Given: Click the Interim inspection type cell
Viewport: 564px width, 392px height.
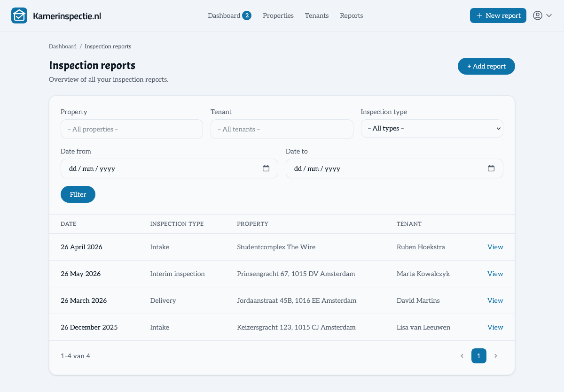Looking at the screenshot, I should (x=177, y=274).
